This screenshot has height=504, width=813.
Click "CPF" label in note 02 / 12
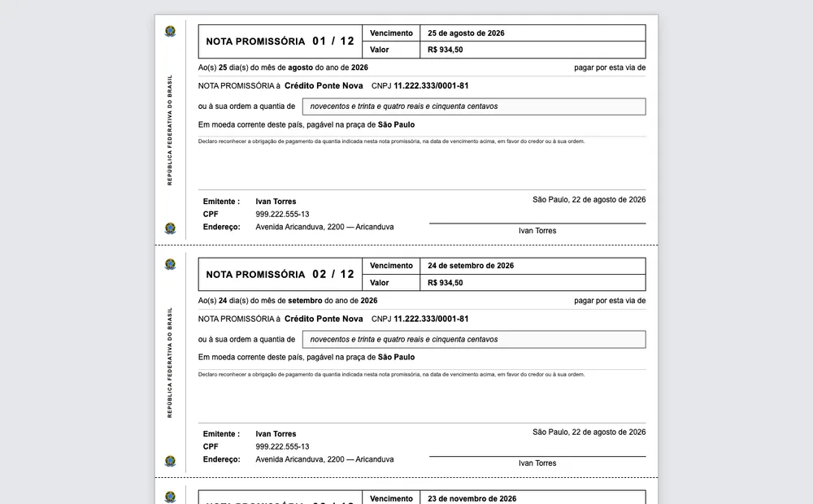coord(211,446)
